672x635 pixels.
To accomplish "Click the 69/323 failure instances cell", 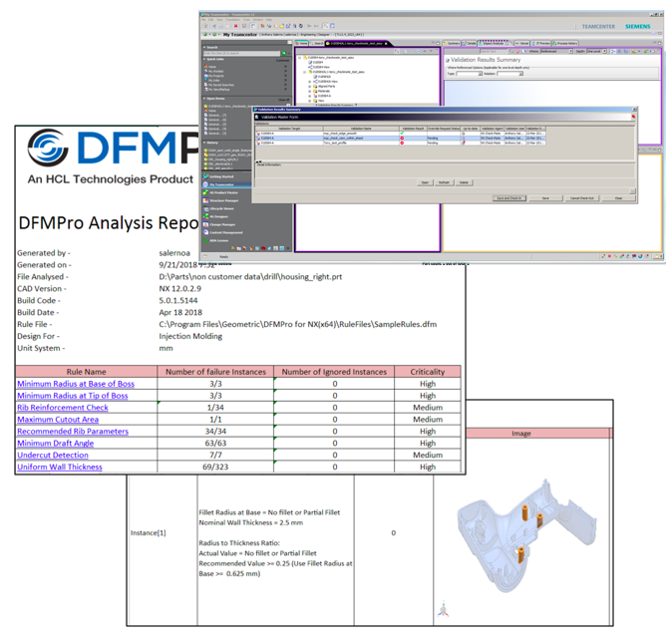I will [215, 468].
